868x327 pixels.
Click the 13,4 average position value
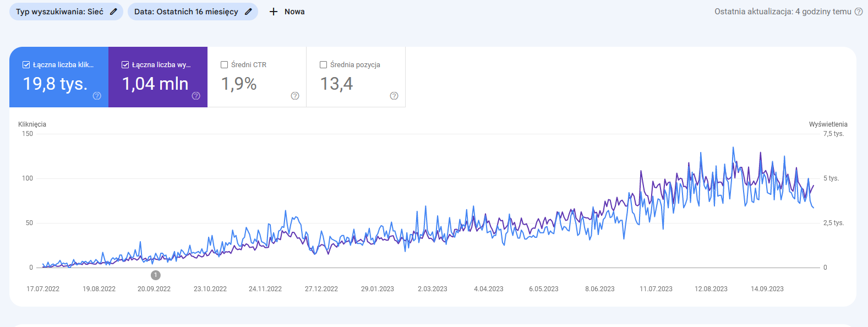point(336,84)
